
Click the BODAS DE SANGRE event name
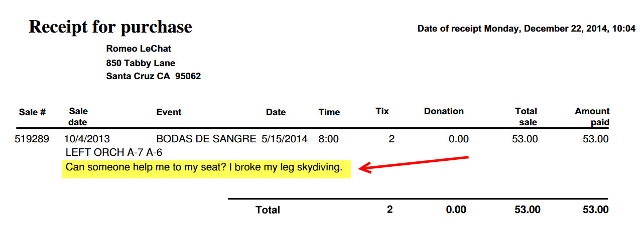point(206,139)
